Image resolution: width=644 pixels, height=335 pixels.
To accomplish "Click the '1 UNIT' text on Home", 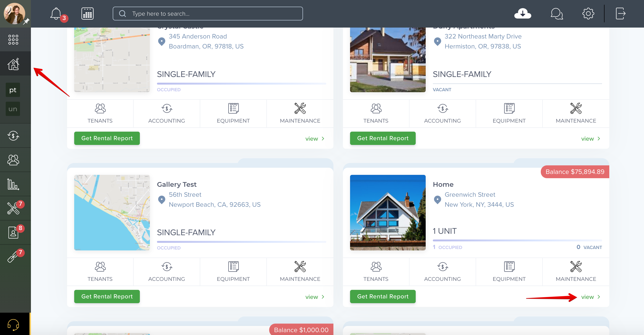I will coord(444,231).
